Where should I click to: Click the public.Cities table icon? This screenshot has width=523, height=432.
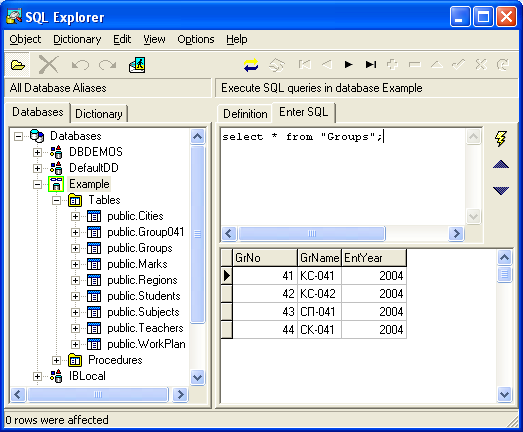[94, 216]
